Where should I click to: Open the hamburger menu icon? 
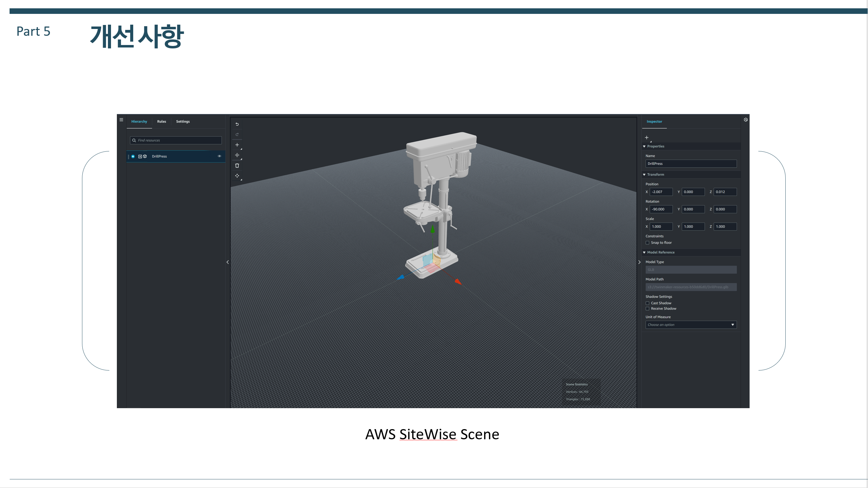(x=121, y=120)
